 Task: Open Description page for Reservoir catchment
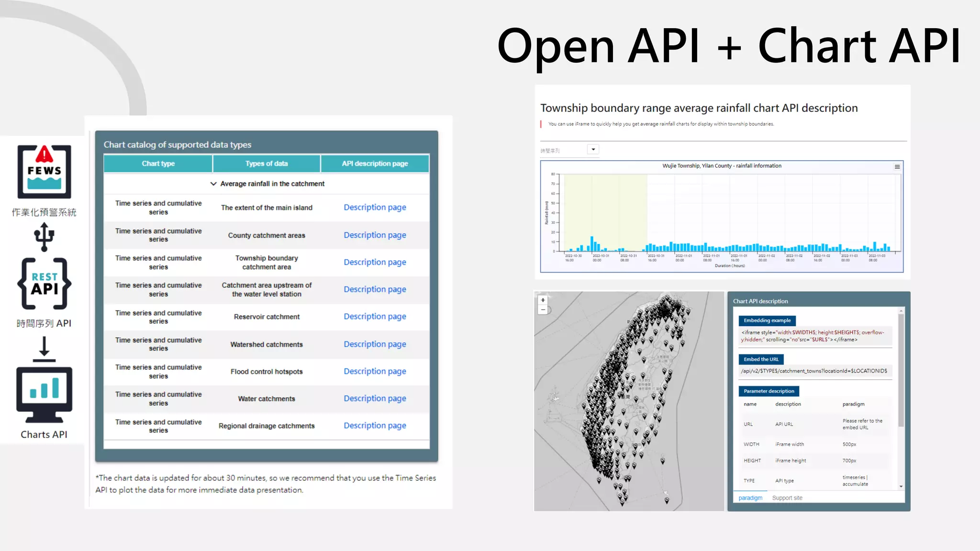pos(375,316)
